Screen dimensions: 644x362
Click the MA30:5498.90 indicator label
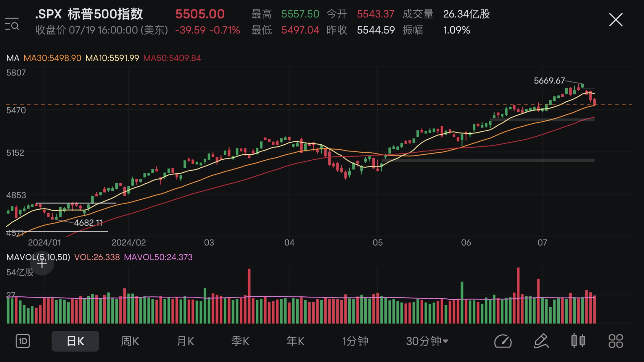[x=52, y=58]
